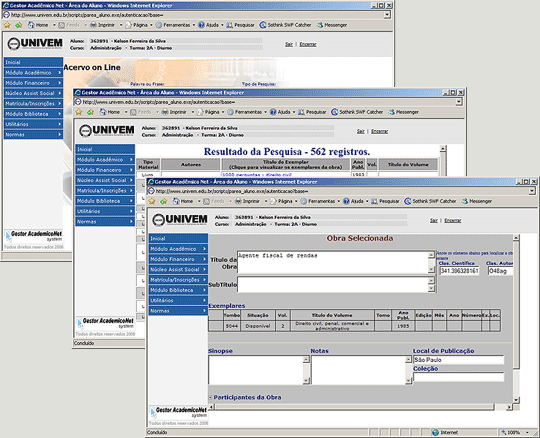Open Inicial menu in front window sidebar

click(178, 238)
